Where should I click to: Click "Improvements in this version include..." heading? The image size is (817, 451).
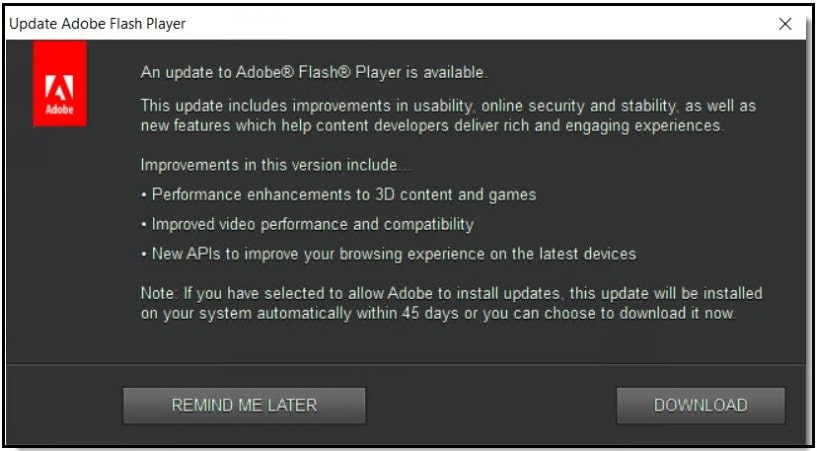(x=276, y=165)
